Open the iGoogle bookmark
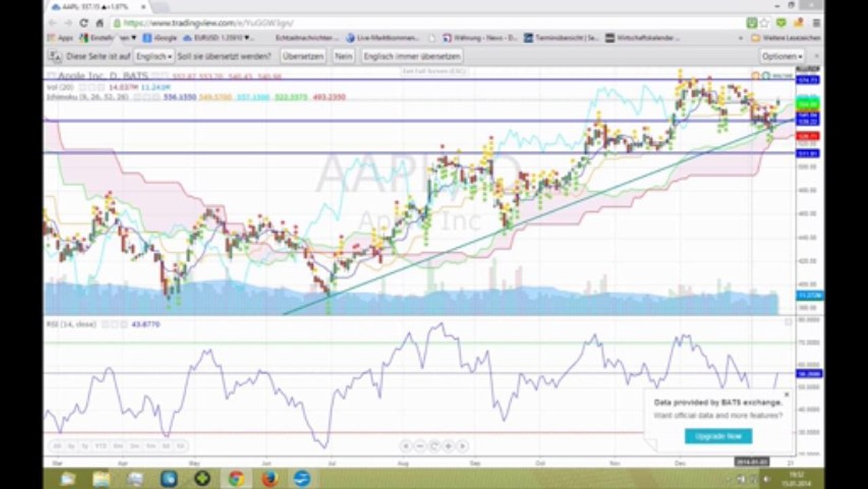 (159, 38)
